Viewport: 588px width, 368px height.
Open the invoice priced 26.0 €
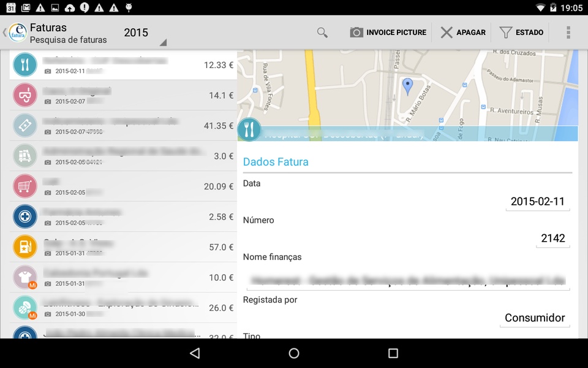point(123,309)
